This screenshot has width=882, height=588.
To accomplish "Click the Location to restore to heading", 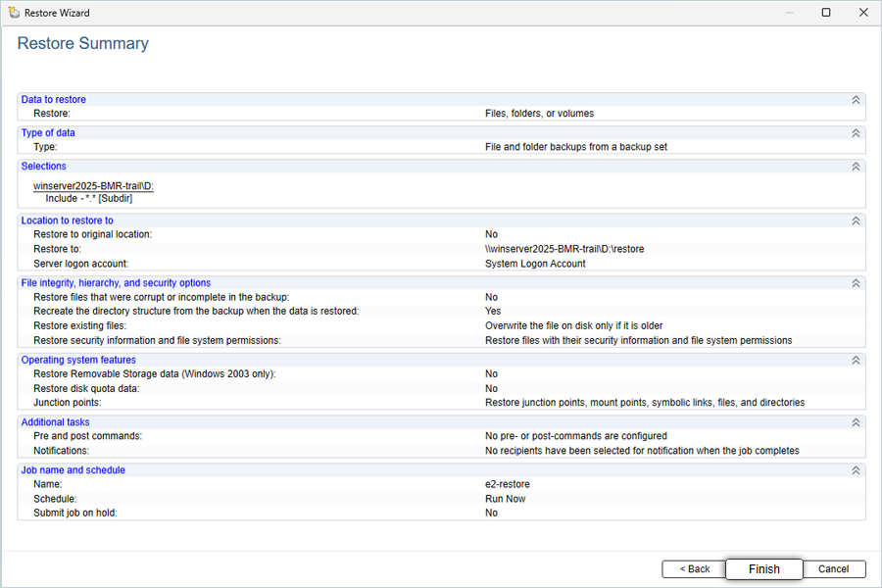I will point(67,220).
